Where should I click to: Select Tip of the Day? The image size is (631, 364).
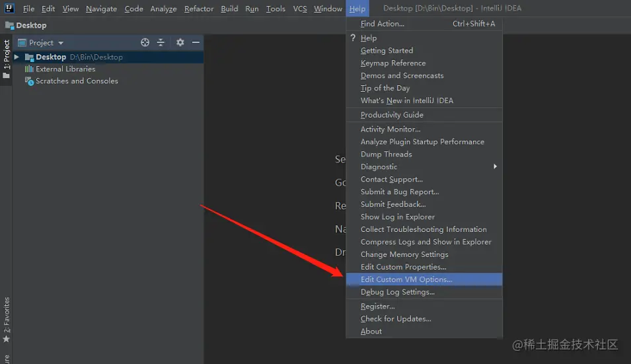coord(424,88)
